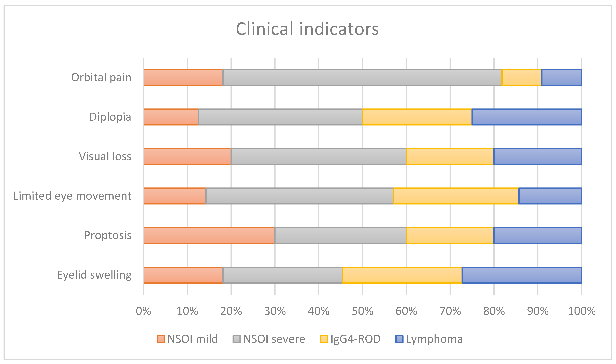
Task: Click the Proptosis category label
Action: [x=108, y=235]
